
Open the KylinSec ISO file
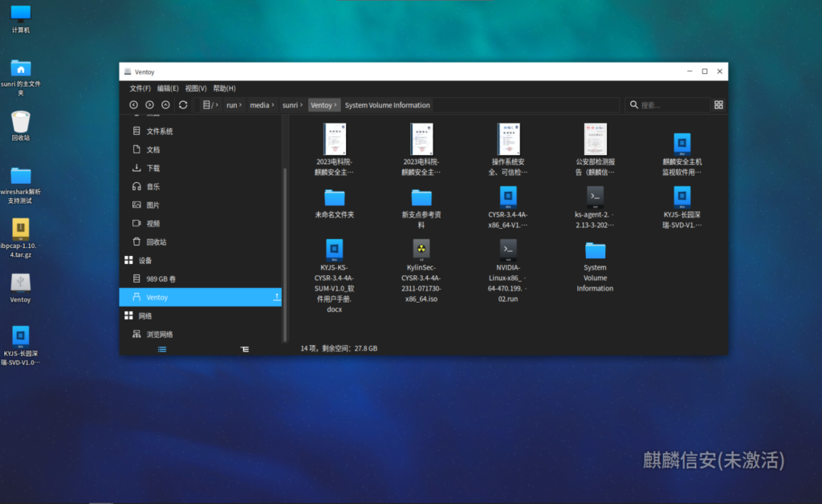pos(421,248)
